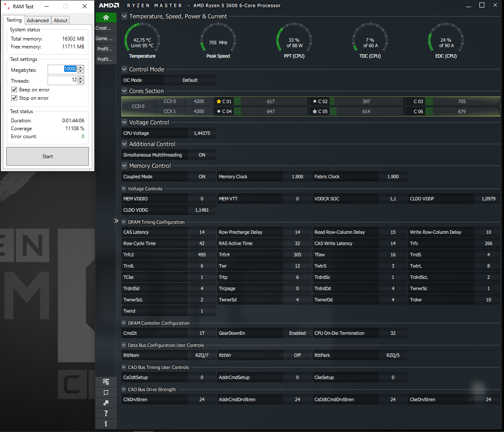Click the GearDownEn Enabled value

(x=297, y=333)
